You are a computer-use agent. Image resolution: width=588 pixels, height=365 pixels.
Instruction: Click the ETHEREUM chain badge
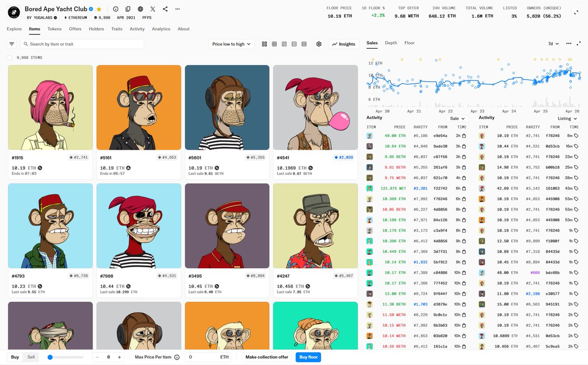tap(76, 18)
